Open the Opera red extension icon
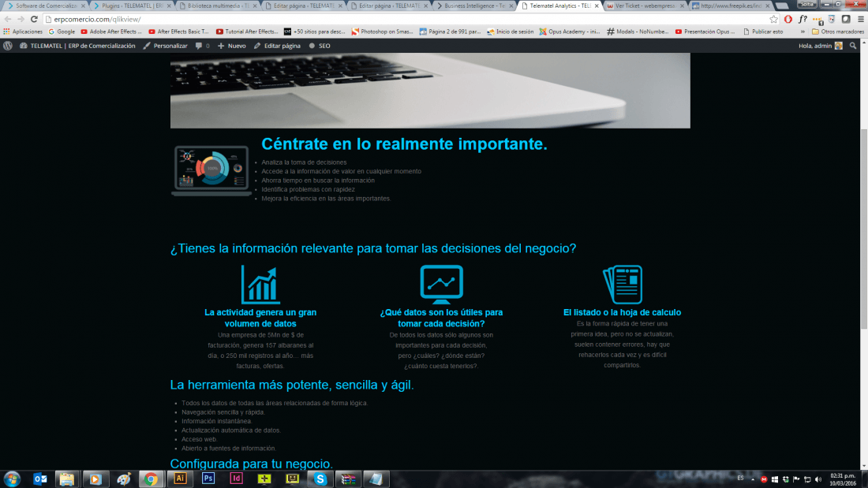The image size is (868, 488). pyautogui.click(x=788, y=20)
